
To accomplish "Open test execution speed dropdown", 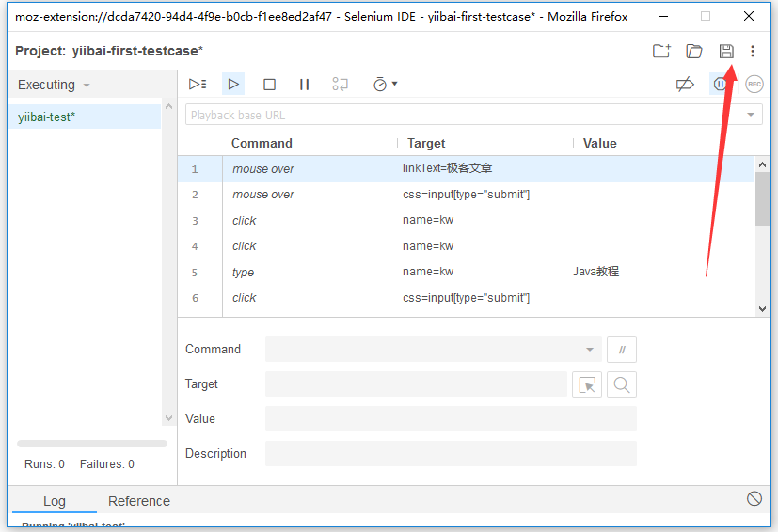I will point(385,85).
